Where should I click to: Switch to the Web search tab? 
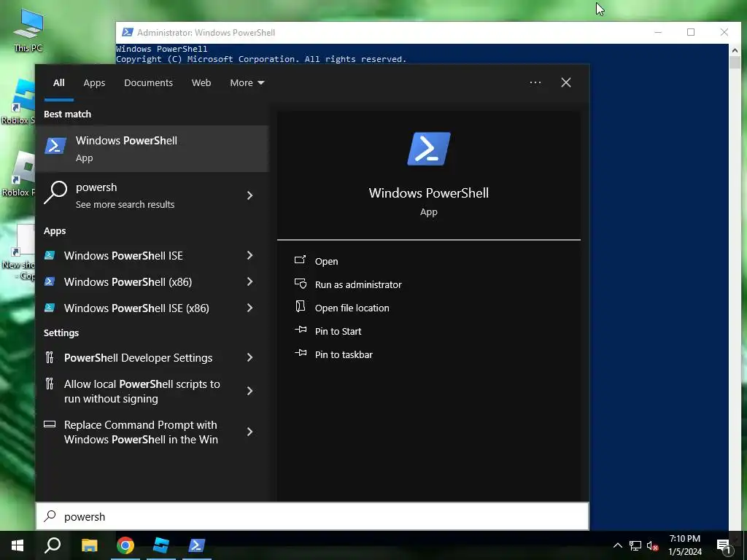click(201, 83)
